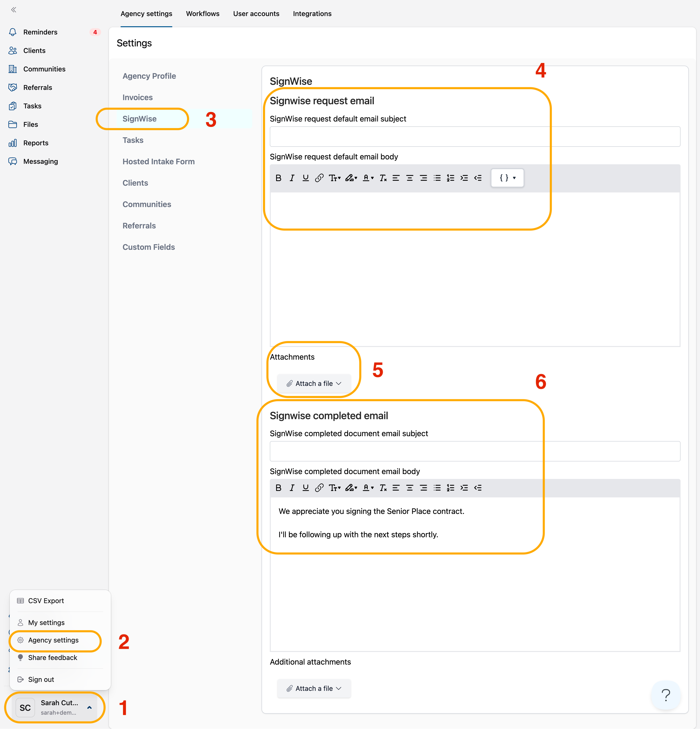This screenshot has height=729, width=700.
Task: Collapse the left sidebar with double chevron
Action: click(x=14, y=10)
